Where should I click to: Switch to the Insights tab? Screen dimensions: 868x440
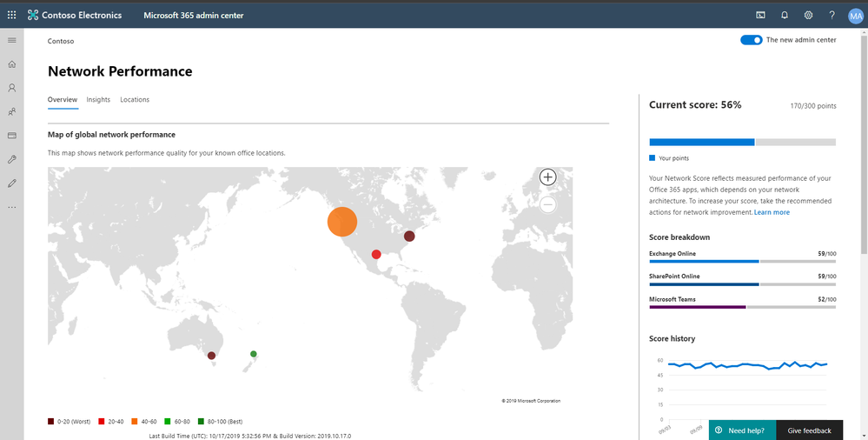[98, 100]
